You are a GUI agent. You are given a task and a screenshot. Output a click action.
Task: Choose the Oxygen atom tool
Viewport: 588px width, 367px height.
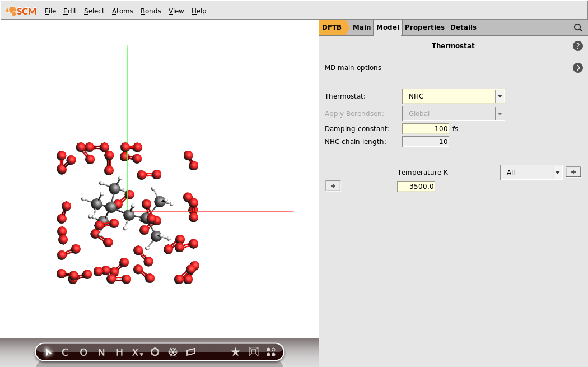[83, 352]
